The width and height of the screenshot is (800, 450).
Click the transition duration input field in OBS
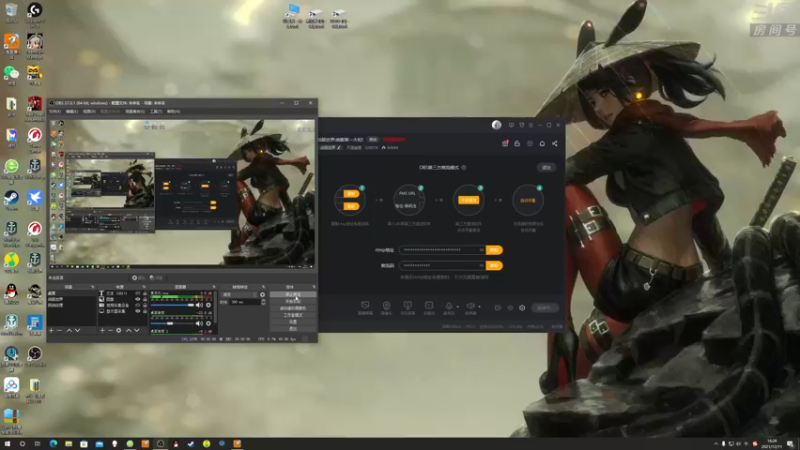click(245, 302)
